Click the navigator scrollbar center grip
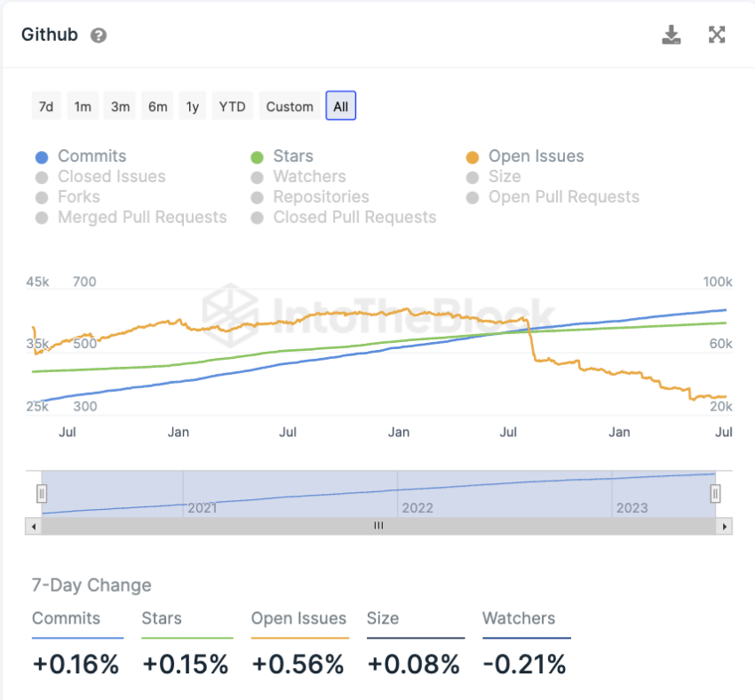This screenshot has height=700, width=755. [378, 526]
